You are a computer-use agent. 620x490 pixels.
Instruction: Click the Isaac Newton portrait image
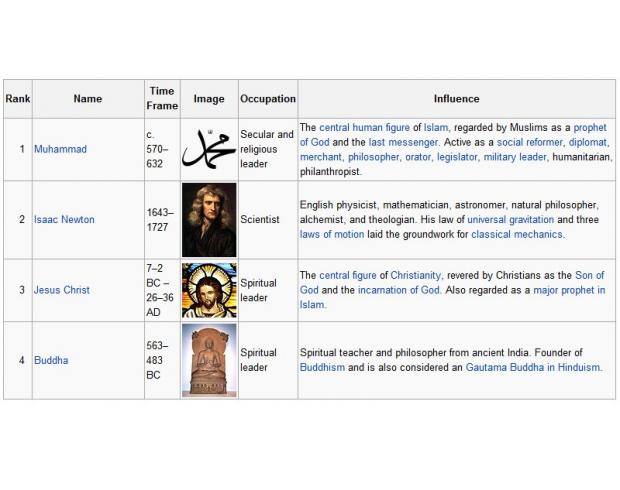point(209,220)
